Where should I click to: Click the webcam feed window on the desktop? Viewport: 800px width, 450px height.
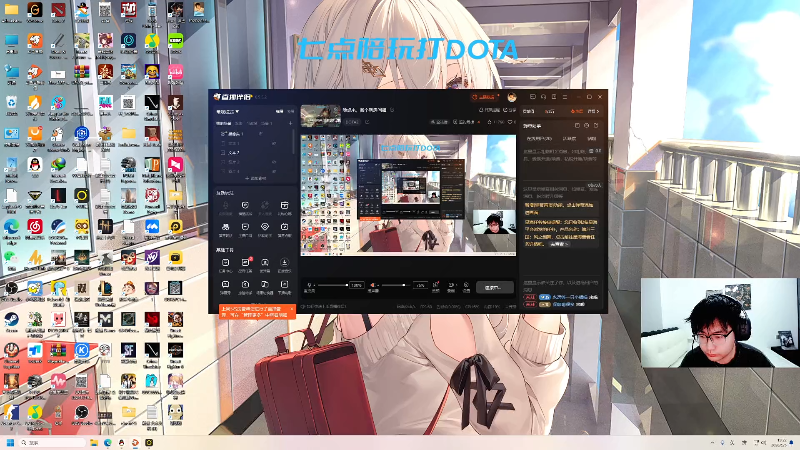point(718,322)
